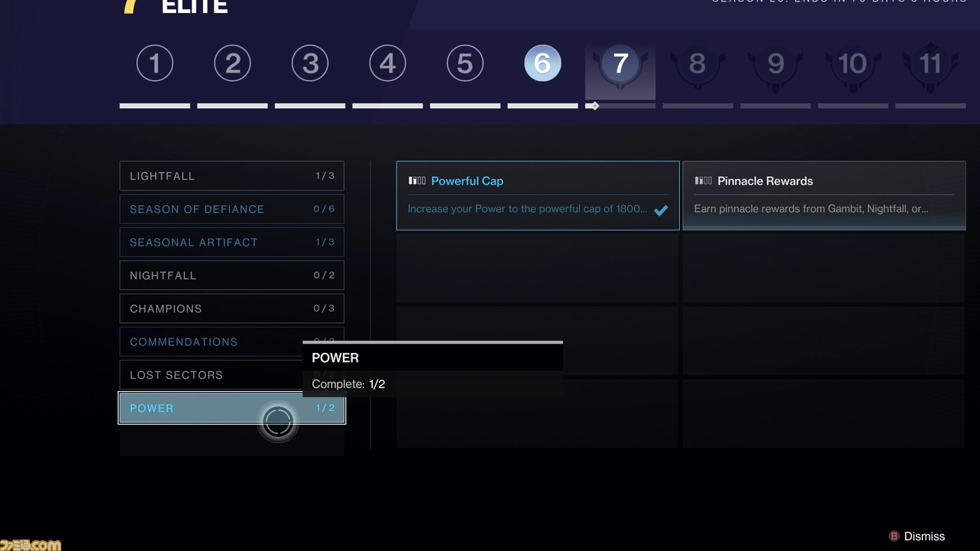Click the 0/6 count on Season of Defiance
This screenshot has height=551, width=980.
click(x=324, y=209)
